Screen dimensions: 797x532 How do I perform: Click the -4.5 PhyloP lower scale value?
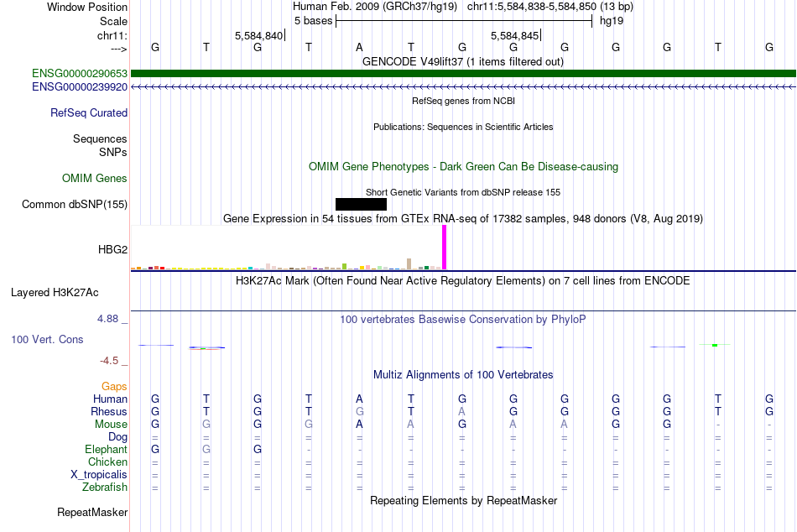(109, 361)
